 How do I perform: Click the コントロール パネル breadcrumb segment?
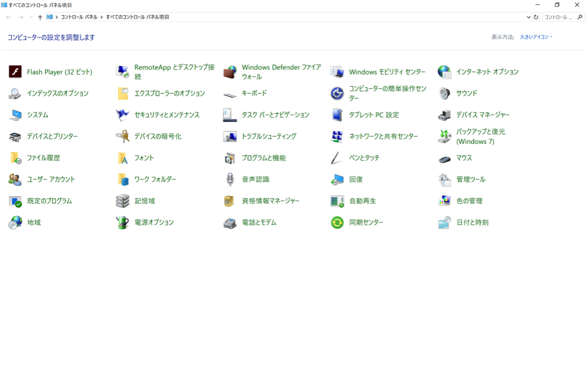(79, 17)
